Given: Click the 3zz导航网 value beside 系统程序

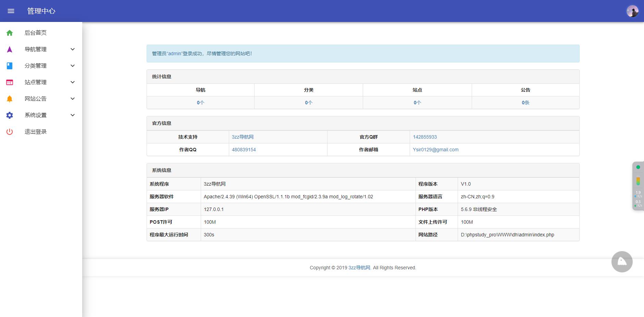Looking at the screenshot, I should 214,184.
